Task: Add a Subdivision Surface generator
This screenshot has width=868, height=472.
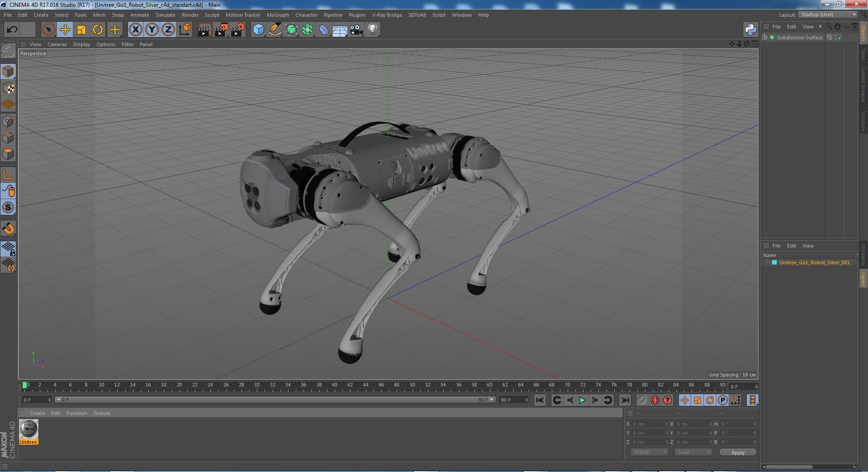Action: click(x=291, y=30)
